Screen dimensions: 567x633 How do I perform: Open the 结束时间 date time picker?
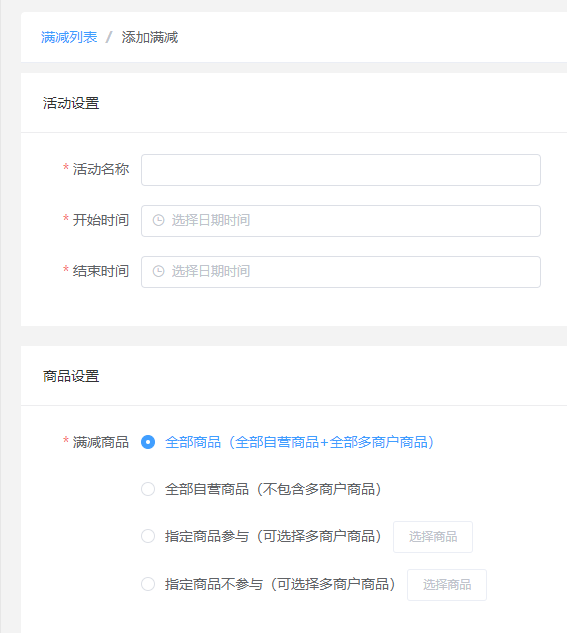point(341,272)
